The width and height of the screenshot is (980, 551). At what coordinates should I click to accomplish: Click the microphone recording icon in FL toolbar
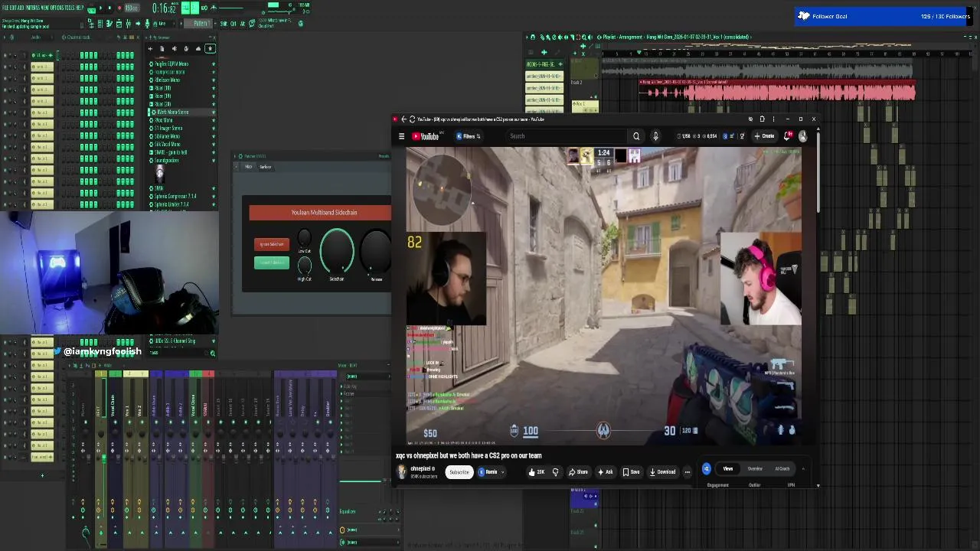(148, 24)
